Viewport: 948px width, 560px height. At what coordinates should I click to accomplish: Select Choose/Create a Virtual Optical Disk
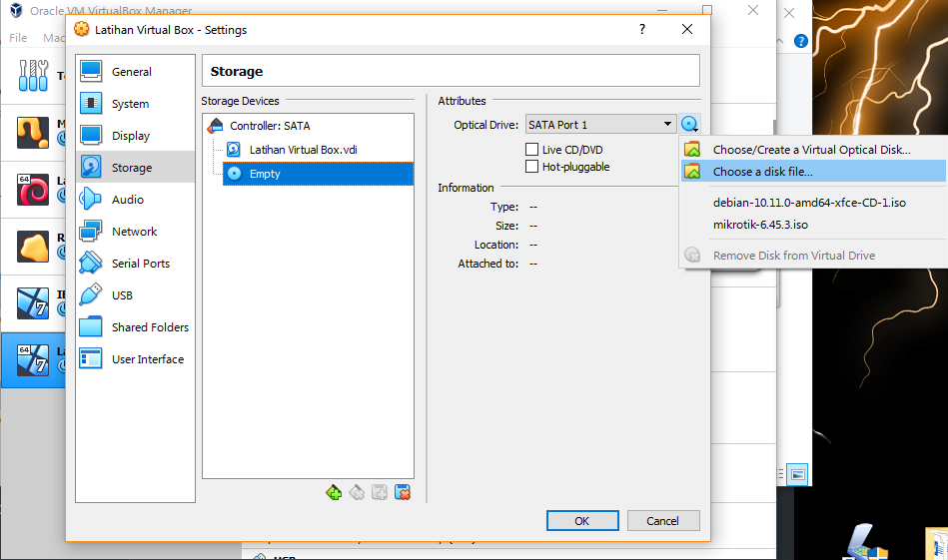811,150
